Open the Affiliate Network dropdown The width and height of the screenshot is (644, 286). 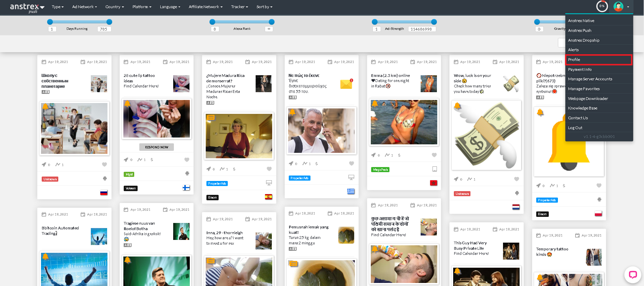coord(205,7)
